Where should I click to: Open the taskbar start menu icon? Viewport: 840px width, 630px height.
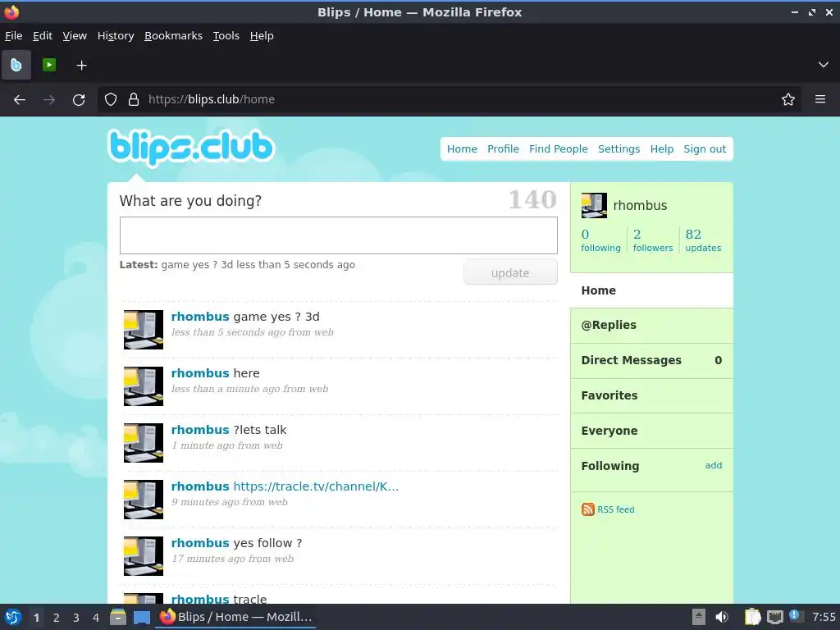click(x=13, y=617)
